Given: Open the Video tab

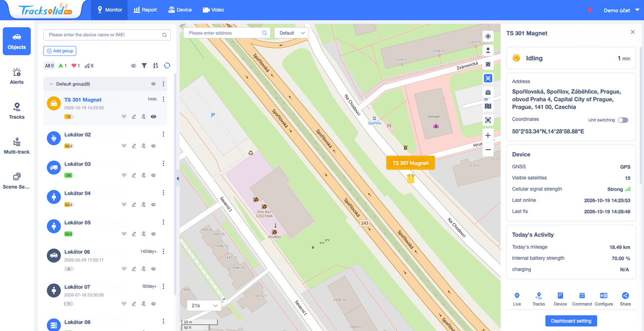Looking at the screenshot, I should click(x=213, y=10).
